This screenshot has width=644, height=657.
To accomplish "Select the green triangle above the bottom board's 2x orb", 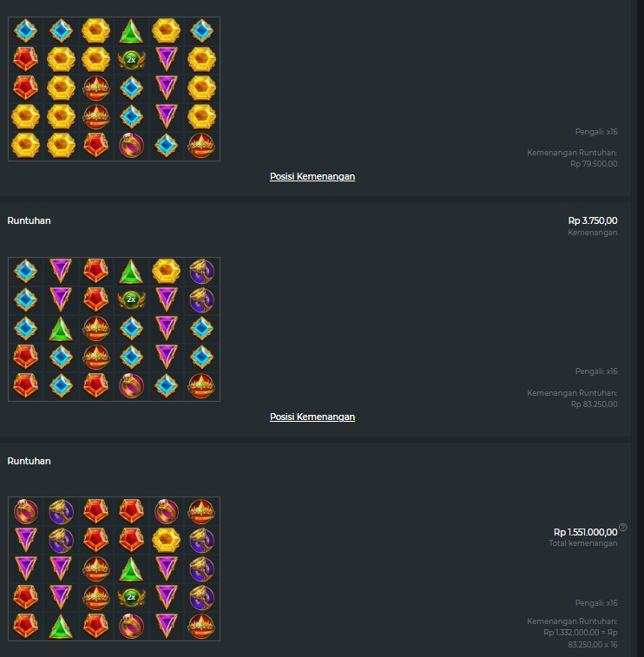I will [131, 568].
